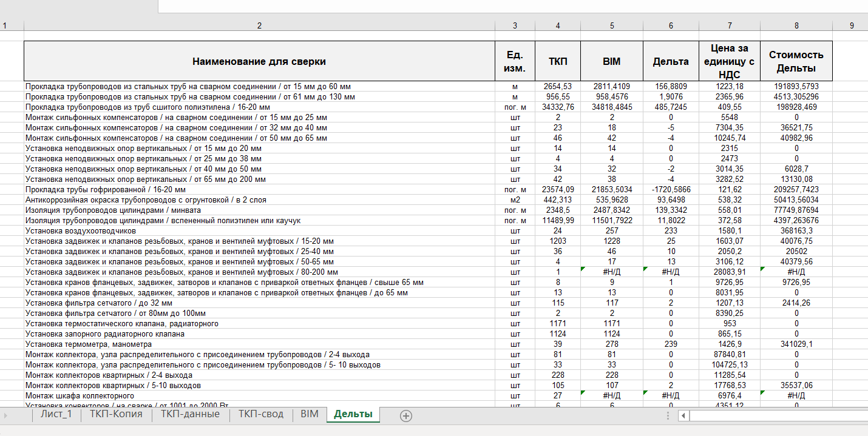Select the cell with value 87840,81
The image size is (868, 436).
[x=730, y=355]
